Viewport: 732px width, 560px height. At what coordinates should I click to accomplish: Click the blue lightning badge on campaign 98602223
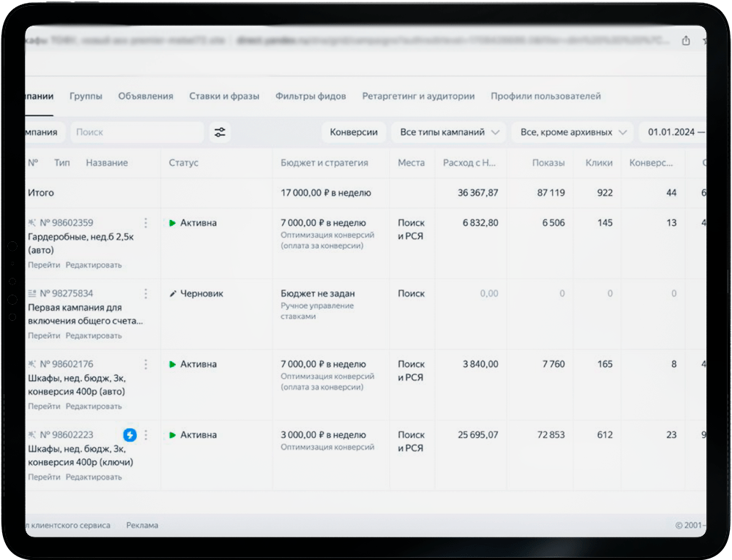(x=129, y=435)
